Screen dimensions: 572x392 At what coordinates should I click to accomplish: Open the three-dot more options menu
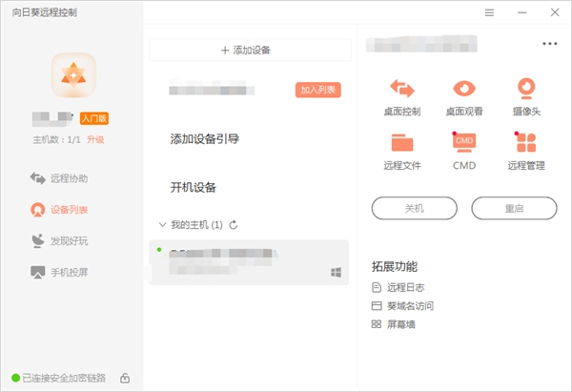(549, 44)
